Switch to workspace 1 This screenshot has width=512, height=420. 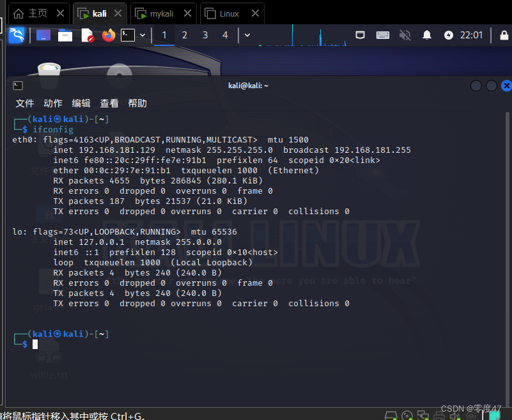point(164,35)
